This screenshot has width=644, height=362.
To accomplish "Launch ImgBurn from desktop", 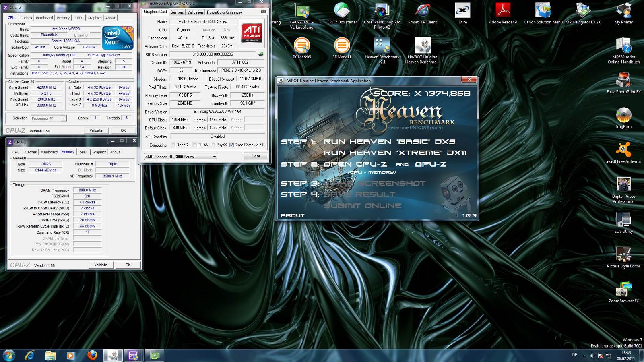I will (623, 118).
